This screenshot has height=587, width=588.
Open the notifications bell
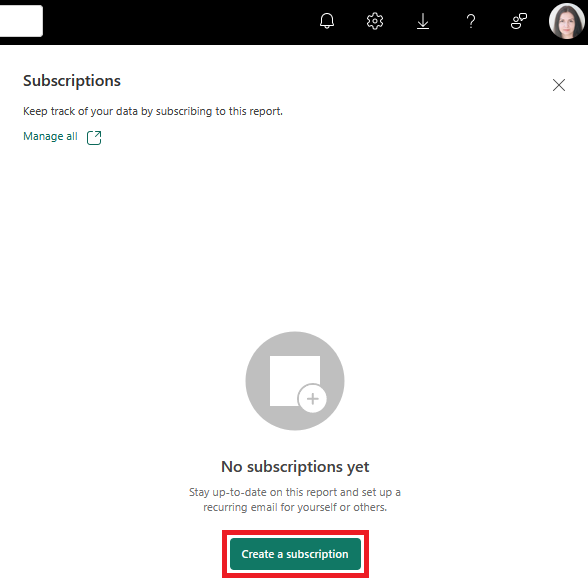(x=327, y=21)
